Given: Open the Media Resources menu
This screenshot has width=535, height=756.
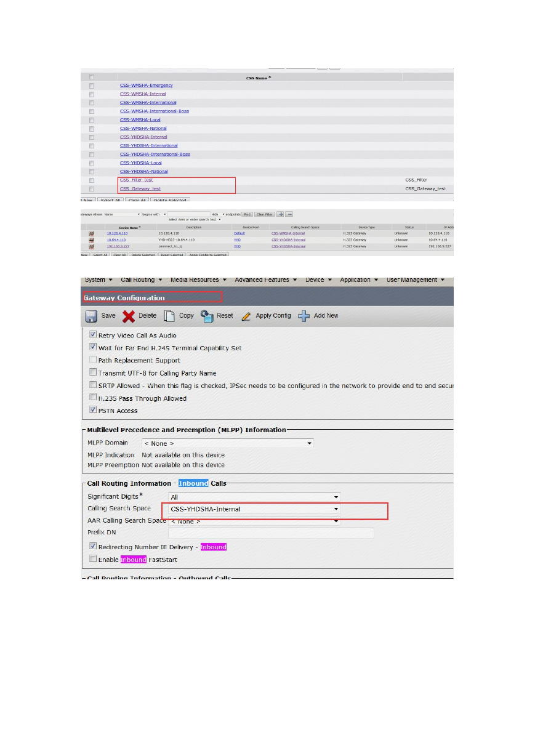Looking at the screenshot, I should (x=199, y=279).
